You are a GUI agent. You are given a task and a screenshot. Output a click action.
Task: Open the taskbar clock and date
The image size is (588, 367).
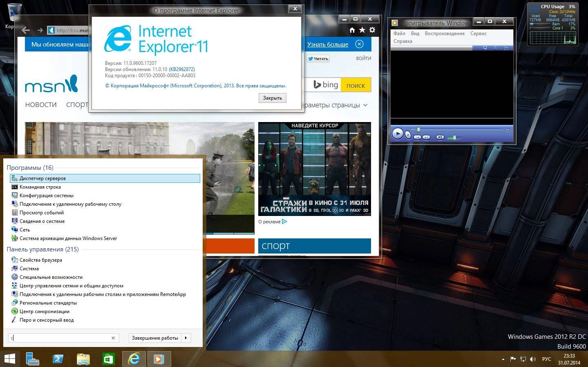569,359
